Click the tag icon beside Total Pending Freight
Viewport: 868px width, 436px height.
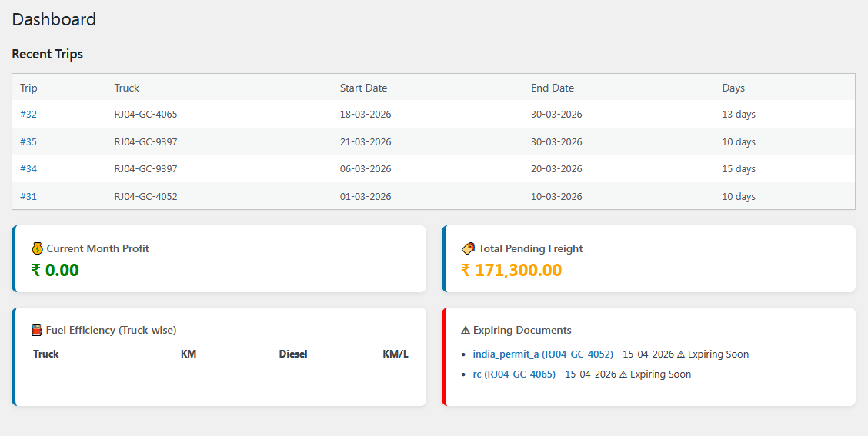(468, 248)
